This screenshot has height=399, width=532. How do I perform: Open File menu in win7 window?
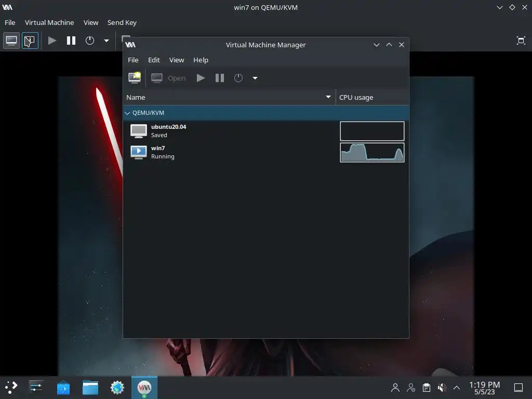(x=10, y=22)
